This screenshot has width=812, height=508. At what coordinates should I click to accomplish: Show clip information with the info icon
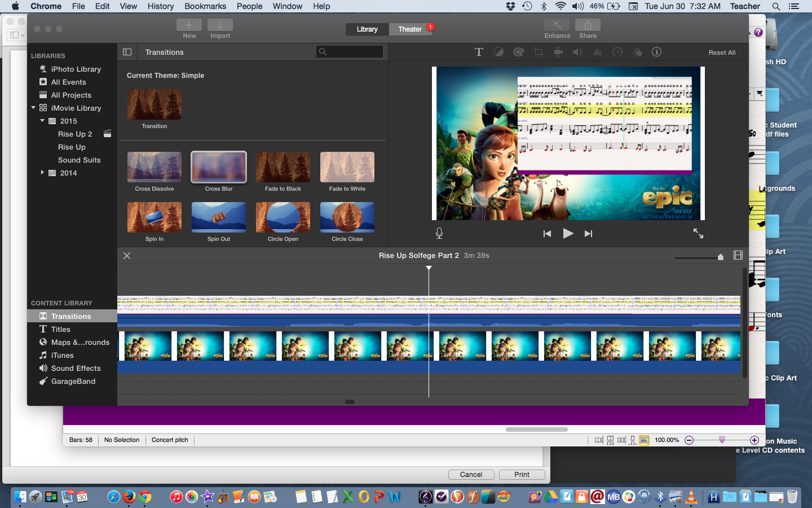(x=656, y=52)
